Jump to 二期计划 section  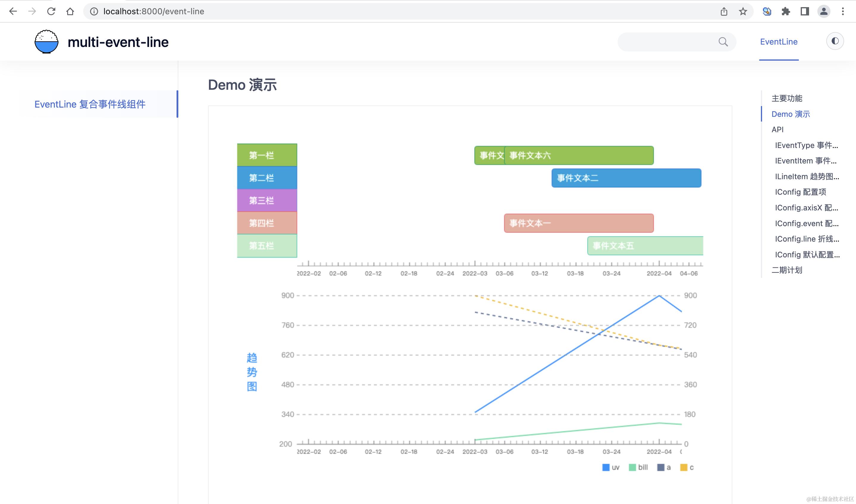[787, 270]
